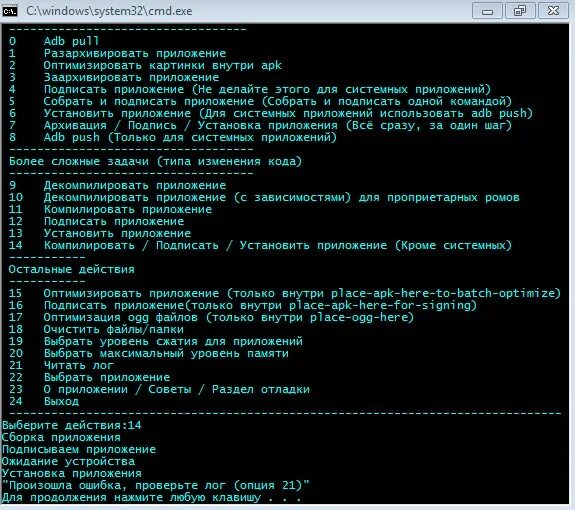
Task: Click 'Для продолжения нажмите любую клавишу' line
Action: point(151,498)
